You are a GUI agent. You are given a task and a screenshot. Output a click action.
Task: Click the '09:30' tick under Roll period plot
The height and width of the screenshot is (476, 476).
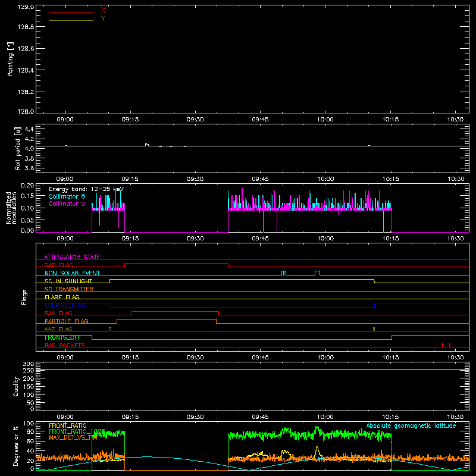(x=195, y=179)
